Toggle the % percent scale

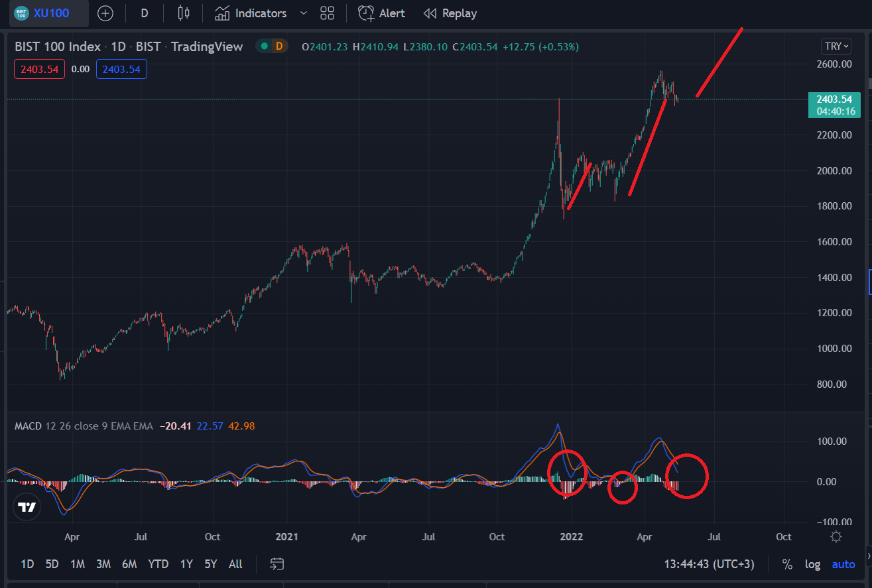[x=787, y=564]
